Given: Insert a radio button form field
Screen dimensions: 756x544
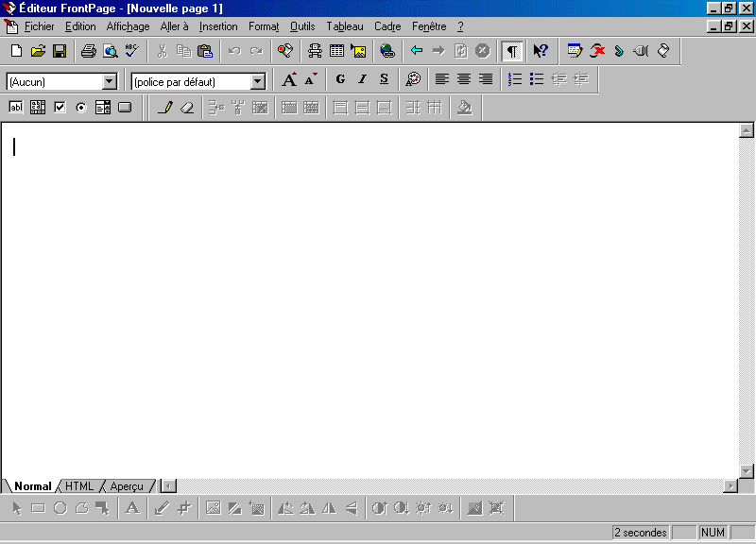Looking at the screenshot, I should click(81, 108).
